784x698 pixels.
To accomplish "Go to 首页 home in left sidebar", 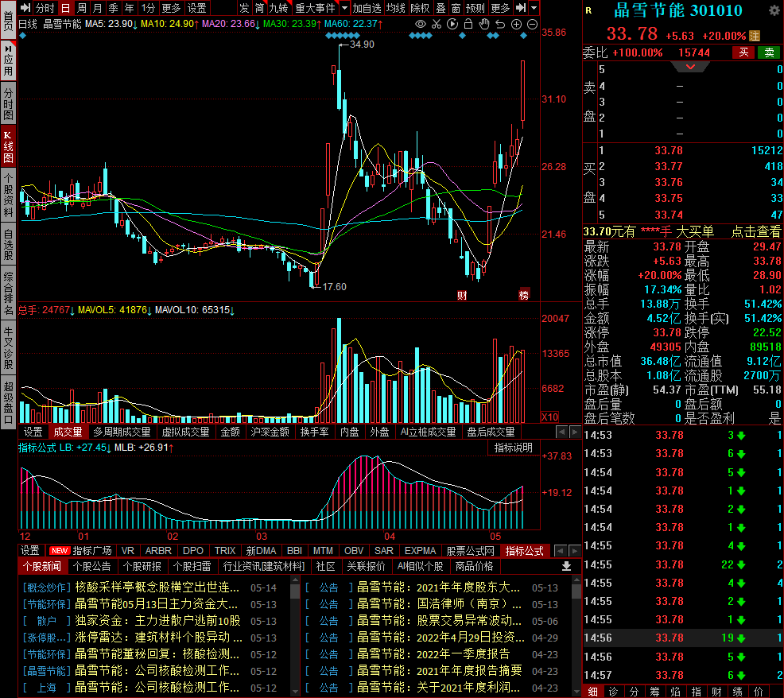I will pyautogui.click(x=9, y=21).
